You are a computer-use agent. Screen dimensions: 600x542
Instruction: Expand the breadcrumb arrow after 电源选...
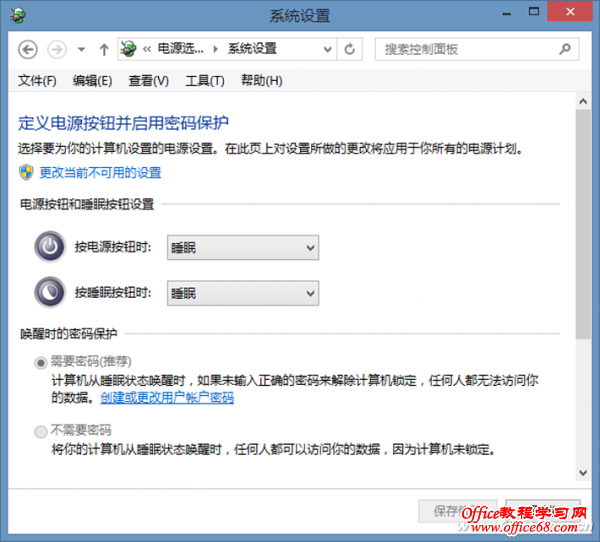pos(216,49)
